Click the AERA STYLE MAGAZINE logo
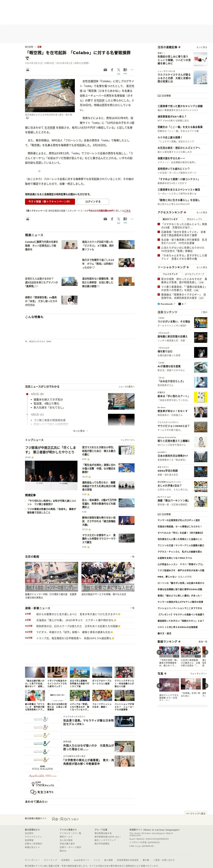213x868 pixels. pos(42,768)
